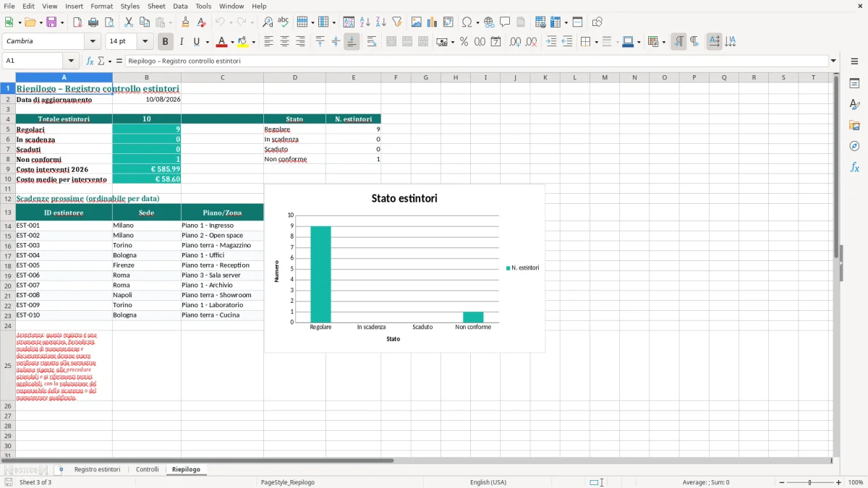Image resolution: width=868 pixels, height=488 pixels.
Task: Click yellow background color swatch icon
Action: coord(242,42)
